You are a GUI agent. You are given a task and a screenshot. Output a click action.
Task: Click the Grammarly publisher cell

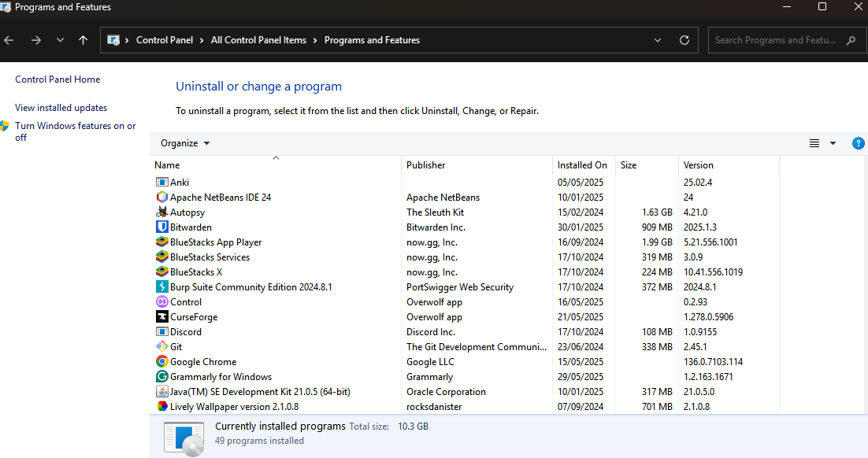point(429,376)
